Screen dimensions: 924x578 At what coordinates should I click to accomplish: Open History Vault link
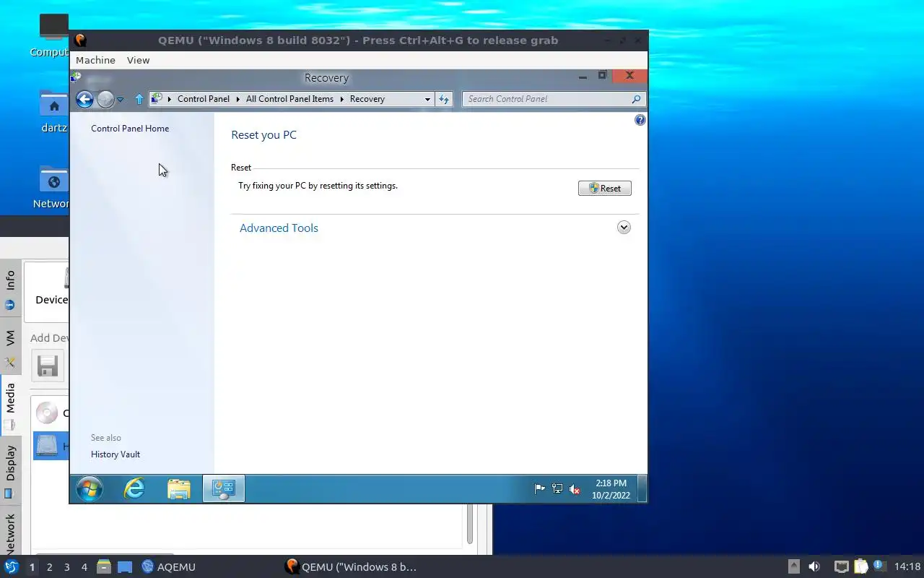pos(115,454)
